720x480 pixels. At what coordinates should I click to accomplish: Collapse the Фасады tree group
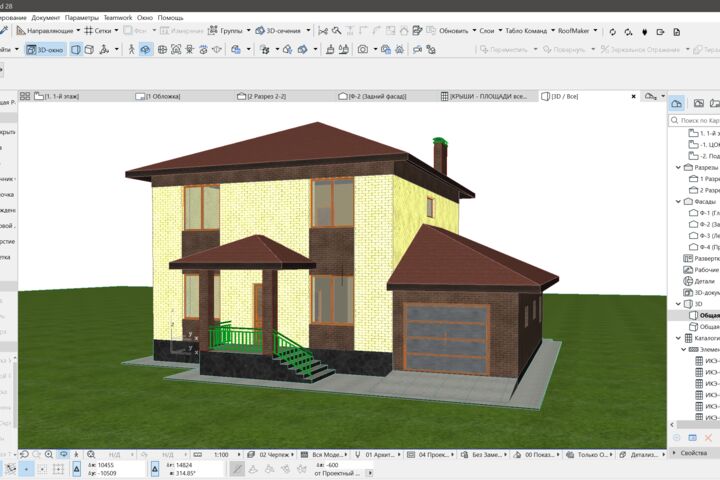[678, 202]
